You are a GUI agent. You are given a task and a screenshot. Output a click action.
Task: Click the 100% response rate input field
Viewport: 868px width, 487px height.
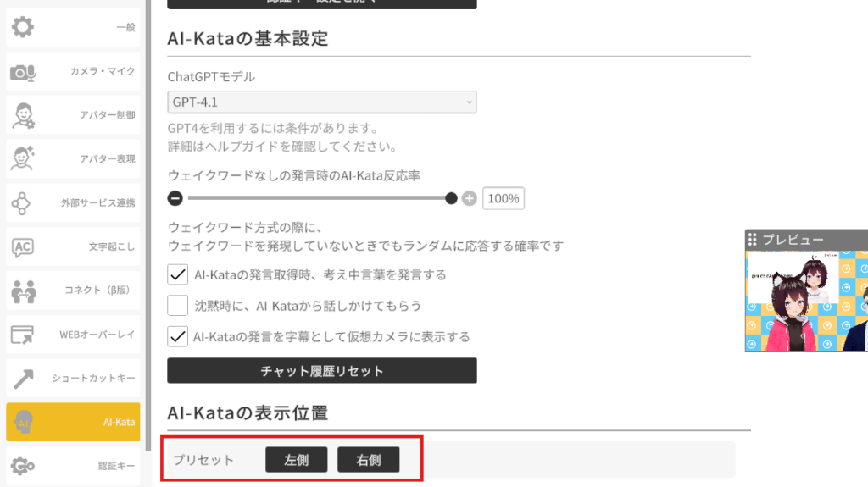coord(504,199)
